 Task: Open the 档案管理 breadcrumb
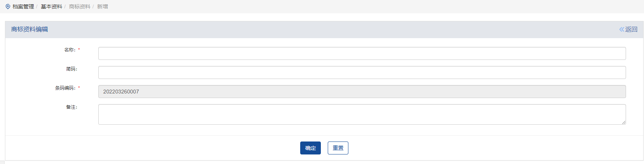pos(23,6)
